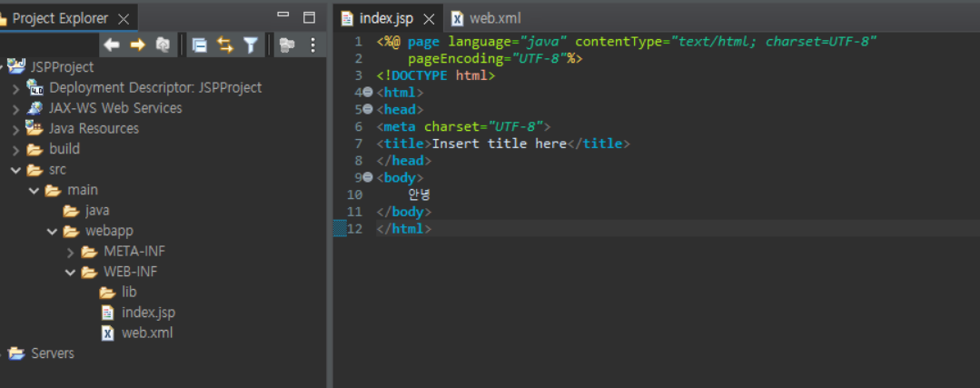980x388 pixels.
Task: Fold the html tag at line 4
Action: (x=368, y=93)
